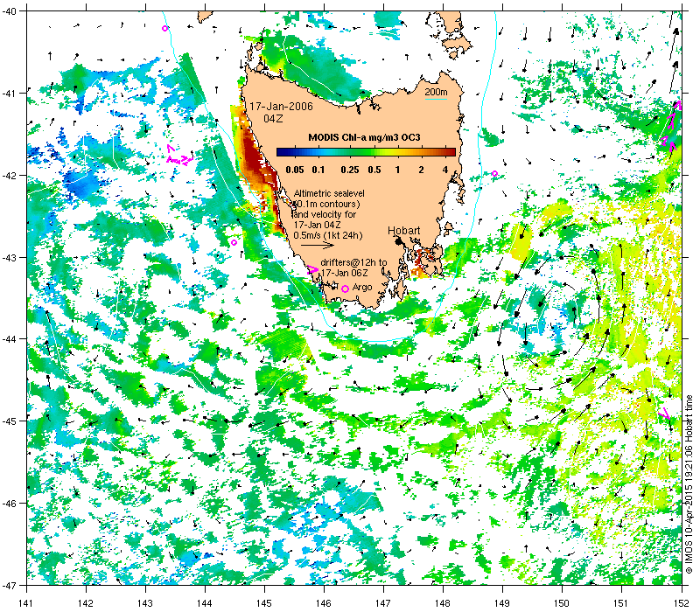Click color bar tick label '4'

click(x=445, y=170)
